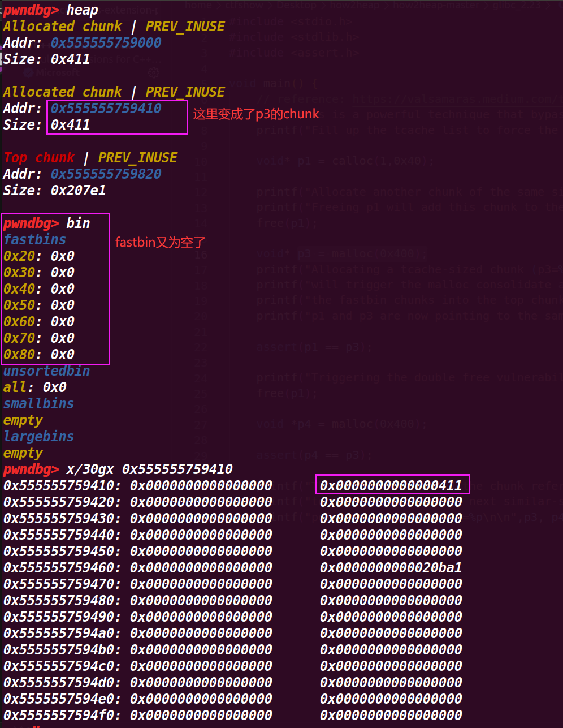Click boxed value 0x0000000000000411 in memory dump
This screenshot has height=728, width=563.
[x=391, y=485]
